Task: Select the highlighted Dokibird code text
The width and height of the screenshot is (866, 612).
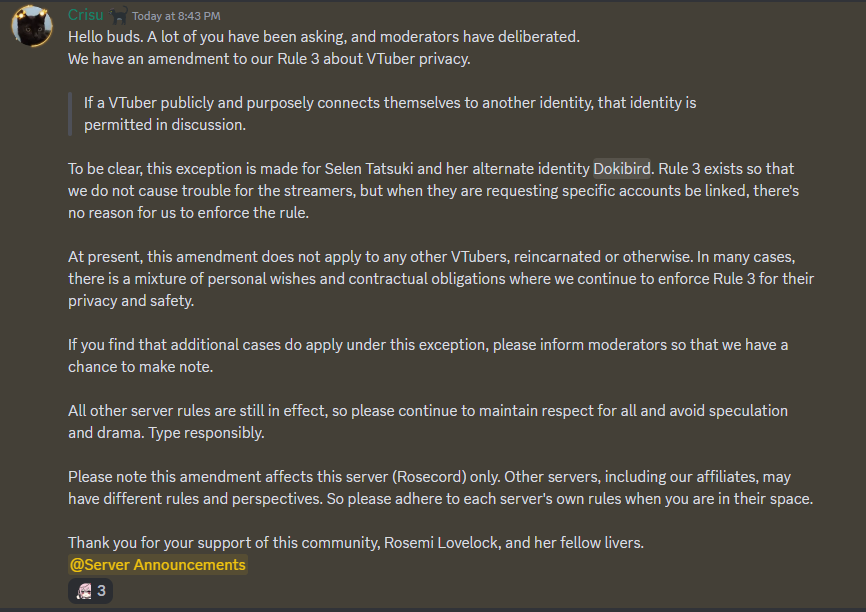Action: [622, 168]
